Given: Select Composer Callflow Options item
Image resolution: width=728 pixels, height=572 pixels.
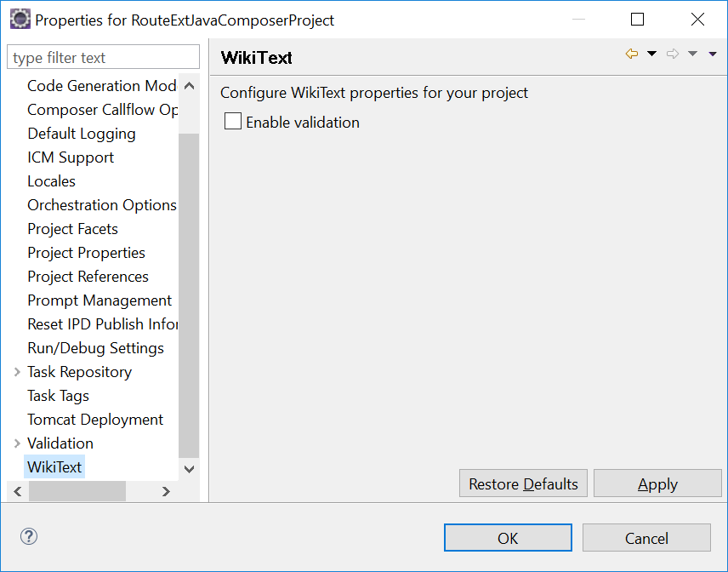Looking at the screenshot, I should tap(103, 110).
